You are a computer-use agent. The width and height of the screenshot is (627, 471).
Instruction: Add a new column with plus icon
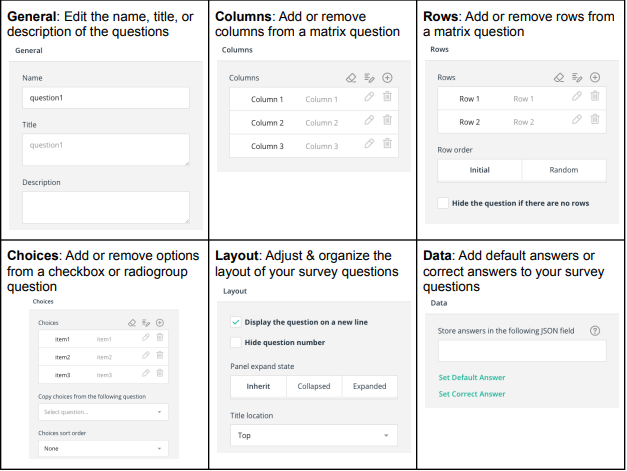point(387,78)
